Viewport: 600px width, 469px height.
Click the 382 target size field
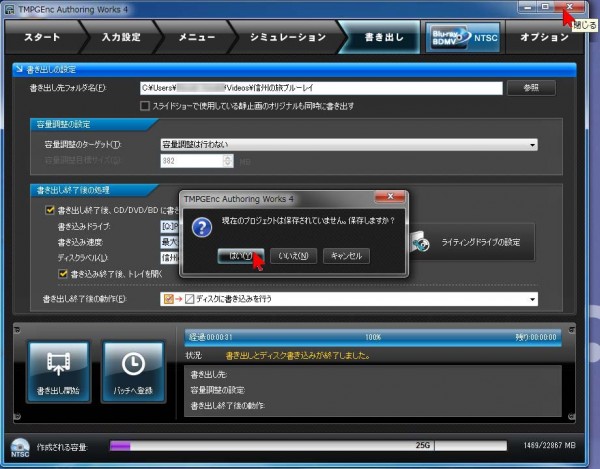(192, 161)
